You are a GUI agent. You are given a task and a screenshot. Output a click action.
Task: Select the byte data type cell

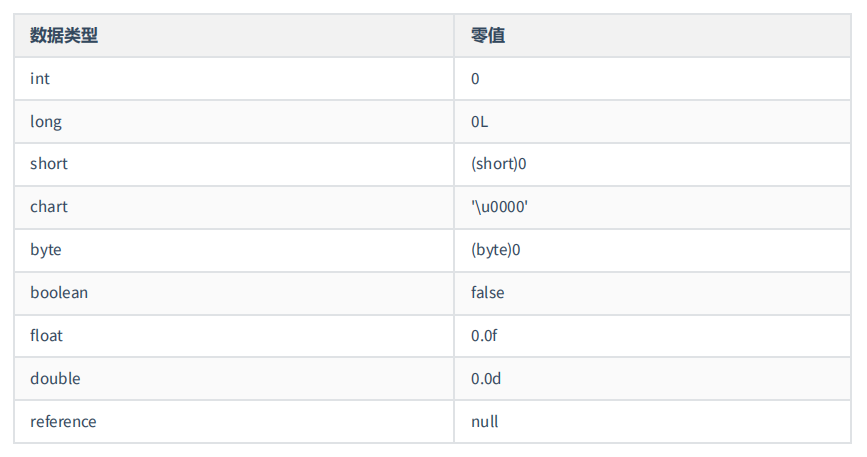[x=234, y=250]
